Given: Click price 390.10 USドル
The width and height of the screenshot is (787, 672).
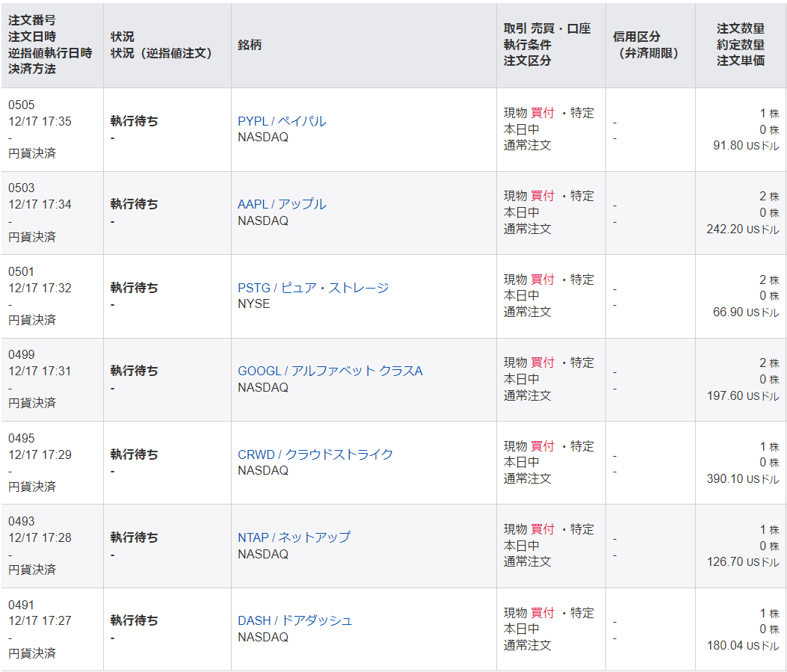Looking at the screenshot, I should [x=743, y=479].
